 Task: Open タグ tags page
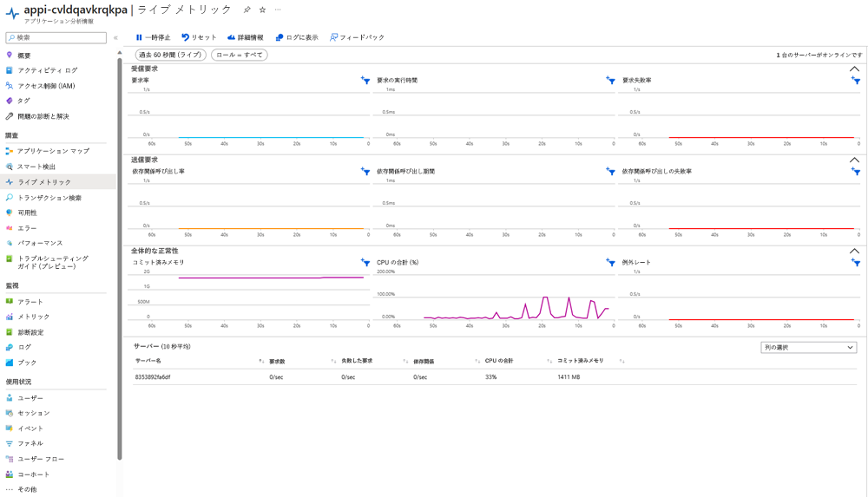tap(23, 101)
